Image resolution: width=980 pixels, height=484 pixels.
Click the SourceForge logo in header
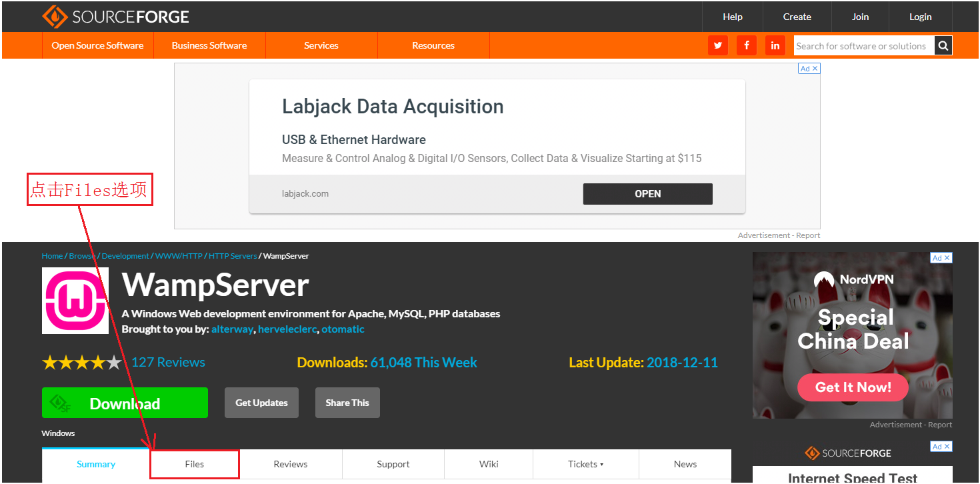[115, 17]
